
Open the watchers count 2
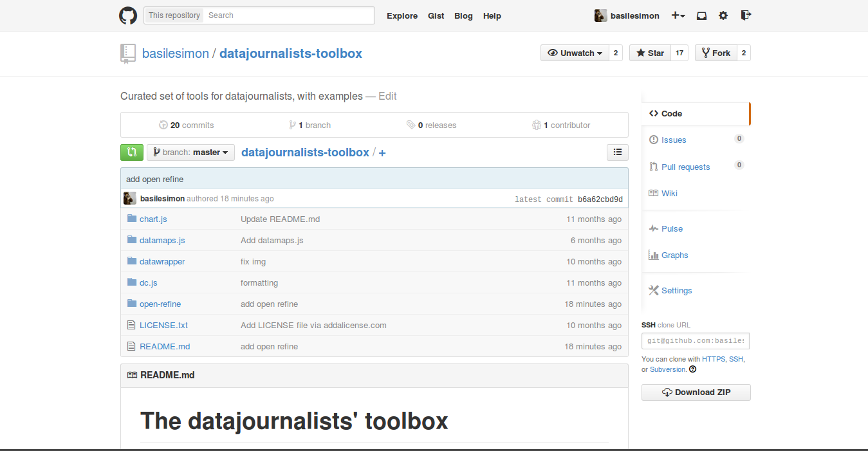point(616,53)
